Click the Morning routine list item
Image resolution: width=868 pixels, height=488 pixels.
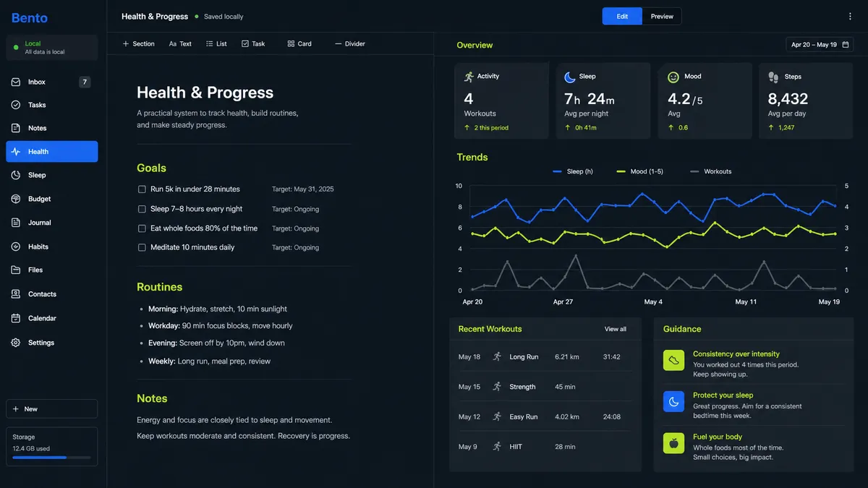[218, 309]
